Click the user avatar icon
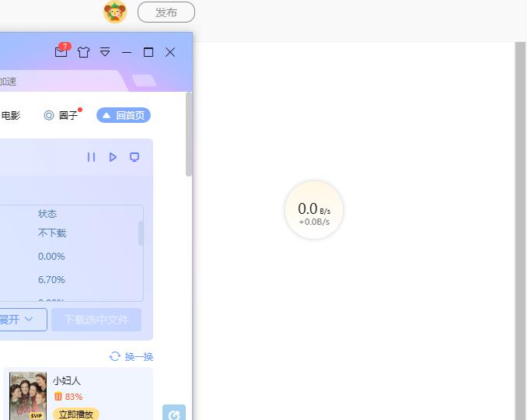Image resolution: width=527 pixels, height=420 pixels. [115, 12]
